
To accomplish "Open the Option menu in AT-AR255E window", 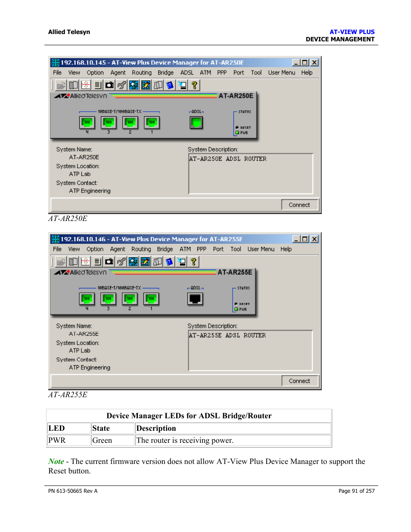I will [95, 249].
